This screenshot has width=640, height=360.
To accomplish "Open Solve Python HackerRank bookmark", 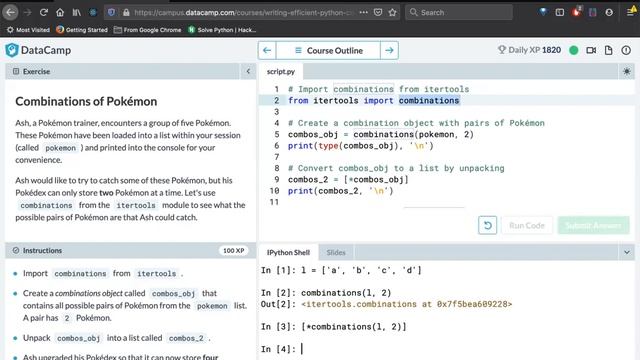I will [x=222, y=30].
